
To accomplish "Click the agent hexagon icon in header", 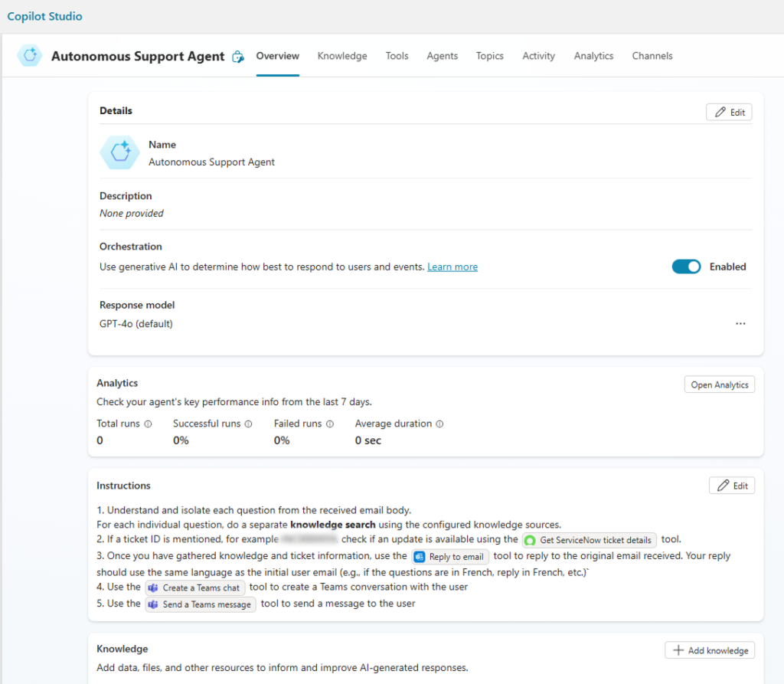I will pos(30,56).
